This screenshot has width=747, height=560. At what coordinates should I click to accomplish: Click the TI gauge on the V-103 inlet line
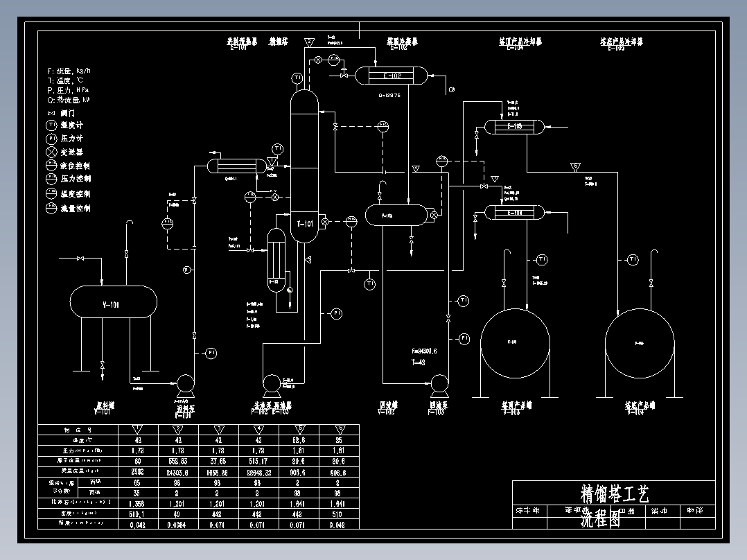pyautogui.click(x=542, y=260)
